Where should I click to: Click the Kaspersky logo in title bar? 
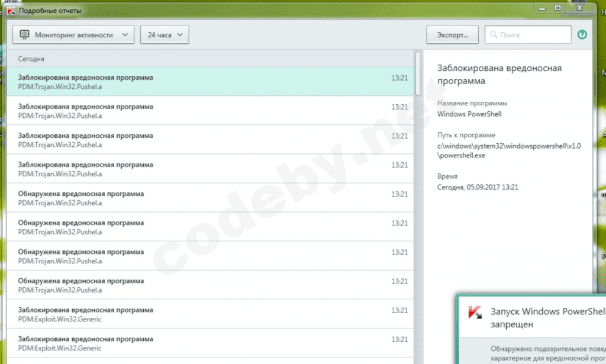coord(11,11)
